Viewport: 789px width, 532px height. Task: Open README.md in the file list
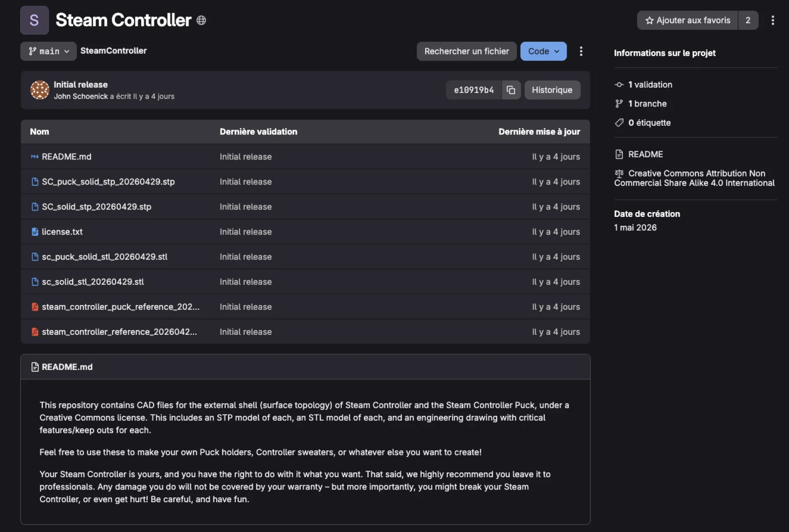tap(67, 156)
